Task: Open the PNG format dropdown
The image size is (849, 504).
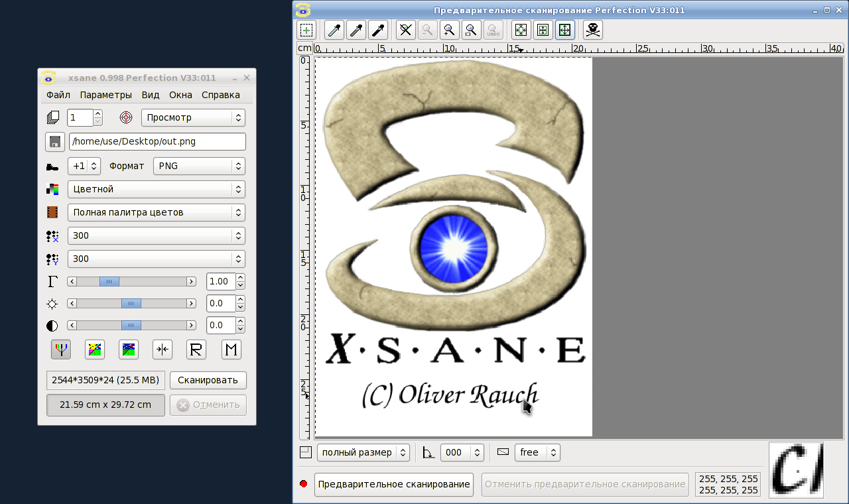Action: point(199,166)
